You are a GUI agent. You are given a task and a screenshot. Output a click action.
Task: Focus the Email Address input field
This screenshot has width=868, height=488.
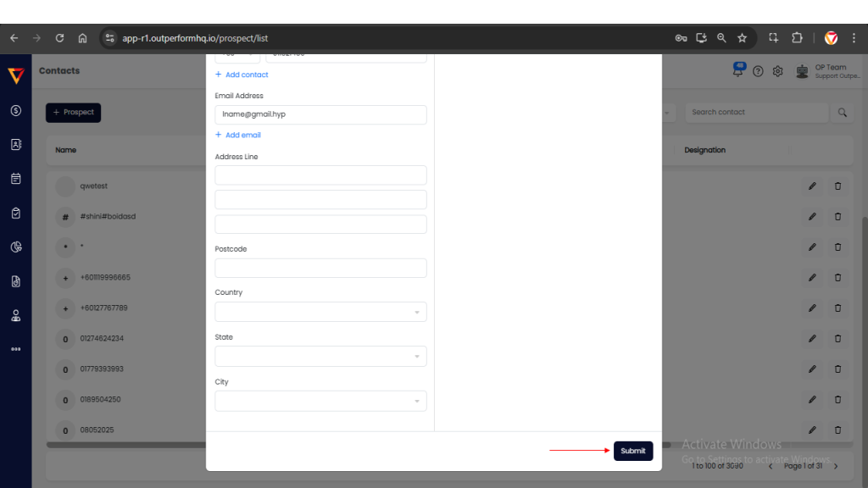320,114
